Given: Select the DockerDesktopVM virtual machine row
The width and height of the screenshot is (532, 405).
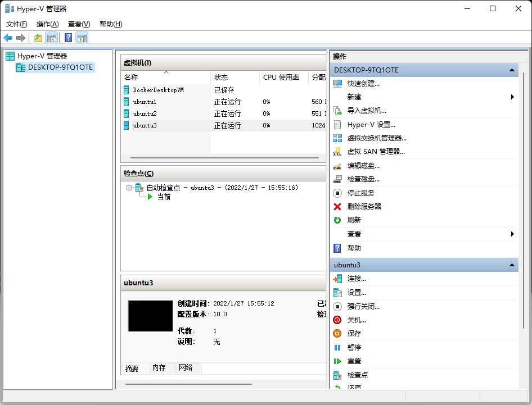Looking at the screenshot, I should [158, 90].
